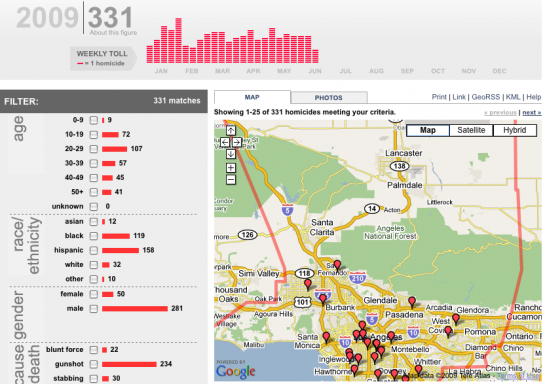Zoom in the map with plus button

click(x=231, y=168)
